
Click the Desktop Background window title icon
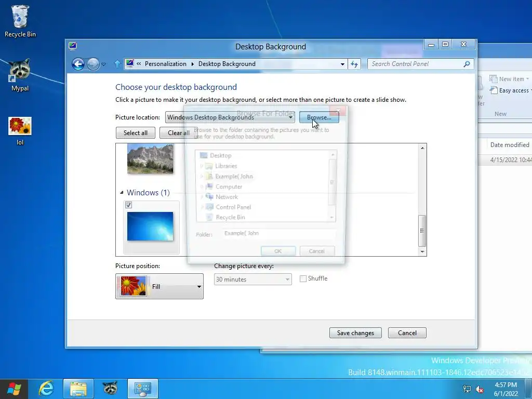point(72,46)
